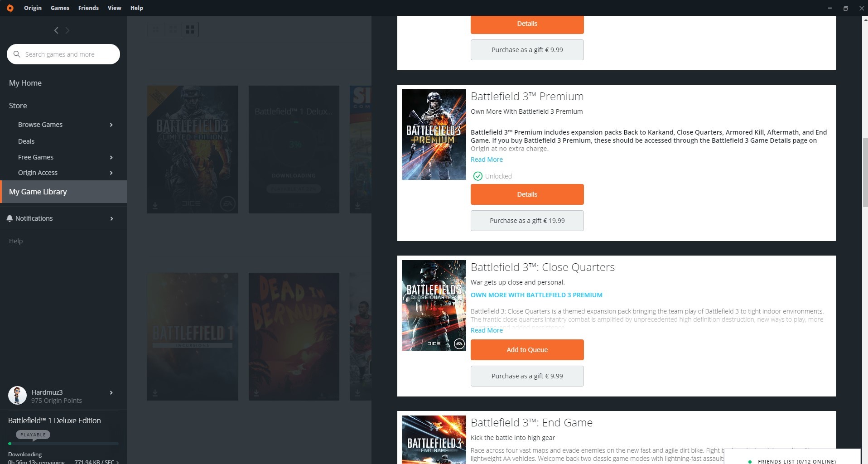868x464 pixels.
Task: Open Dead in Bermuda library tile
Action: 294,337
